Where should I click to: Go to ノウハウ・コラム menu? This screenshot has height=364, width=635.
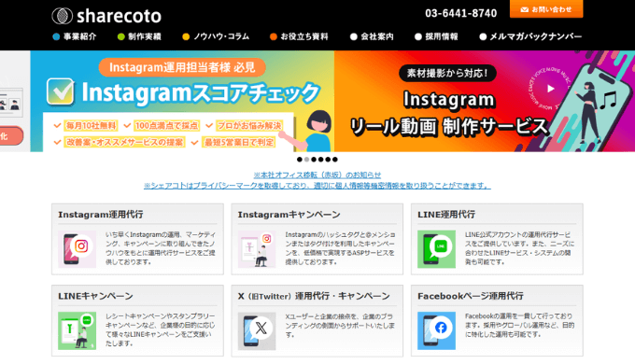(x=216, y=36)
